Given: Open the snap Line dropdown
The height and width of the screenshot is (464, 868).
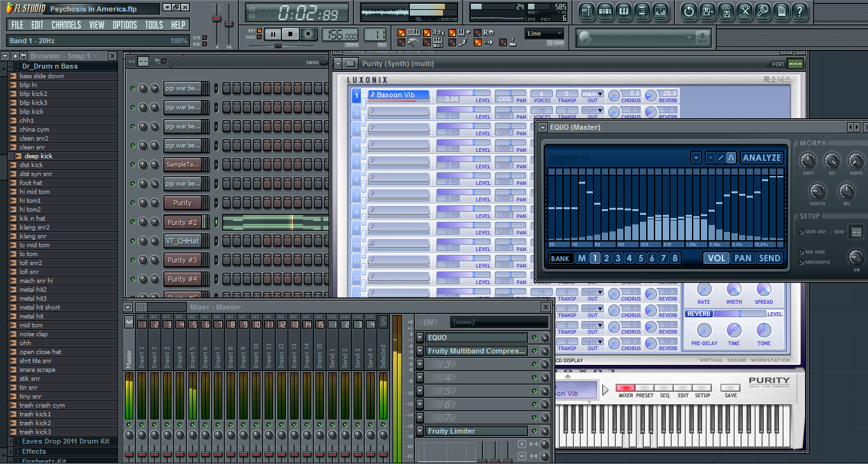Looking at the screenshot, I should point(545,34).
